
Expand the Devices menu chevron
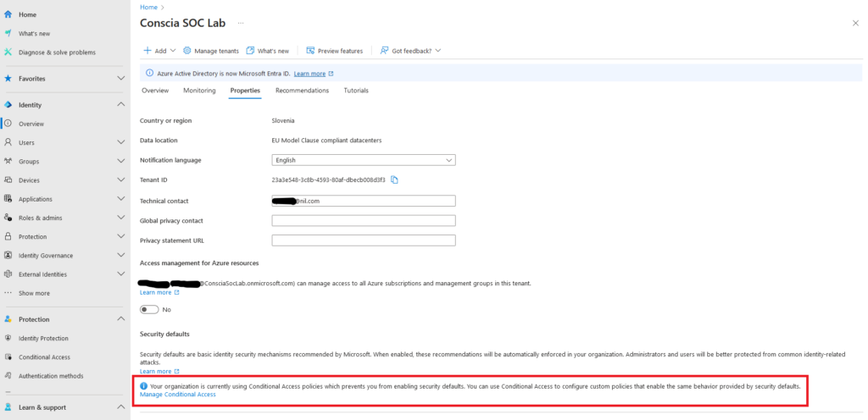point(121,180)
